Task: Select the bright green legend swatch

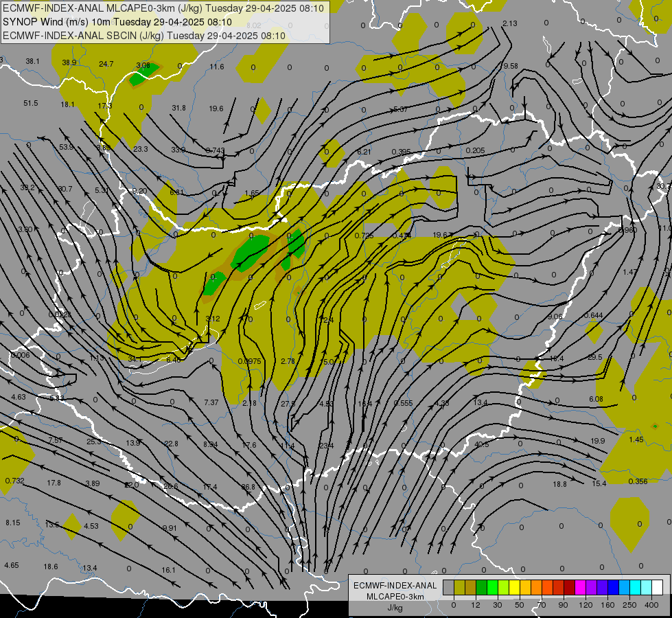Action: [492, 587]
